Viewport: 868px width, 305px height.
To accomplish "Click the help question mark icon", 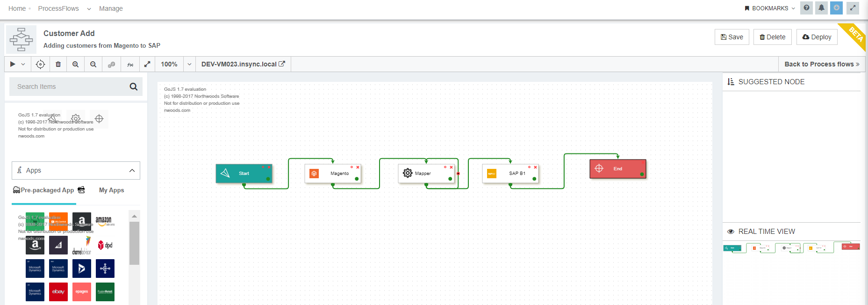I will (x=806, y=8).
